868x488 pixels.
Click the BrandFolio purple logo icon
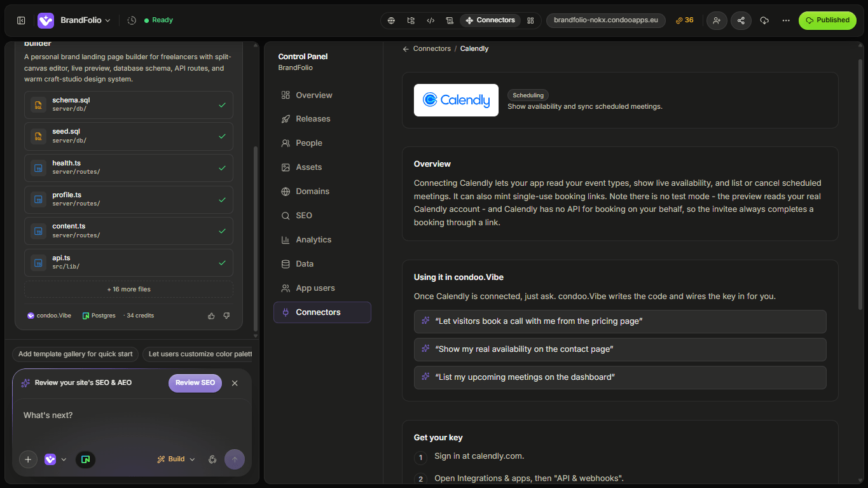[x=46, y=20]
